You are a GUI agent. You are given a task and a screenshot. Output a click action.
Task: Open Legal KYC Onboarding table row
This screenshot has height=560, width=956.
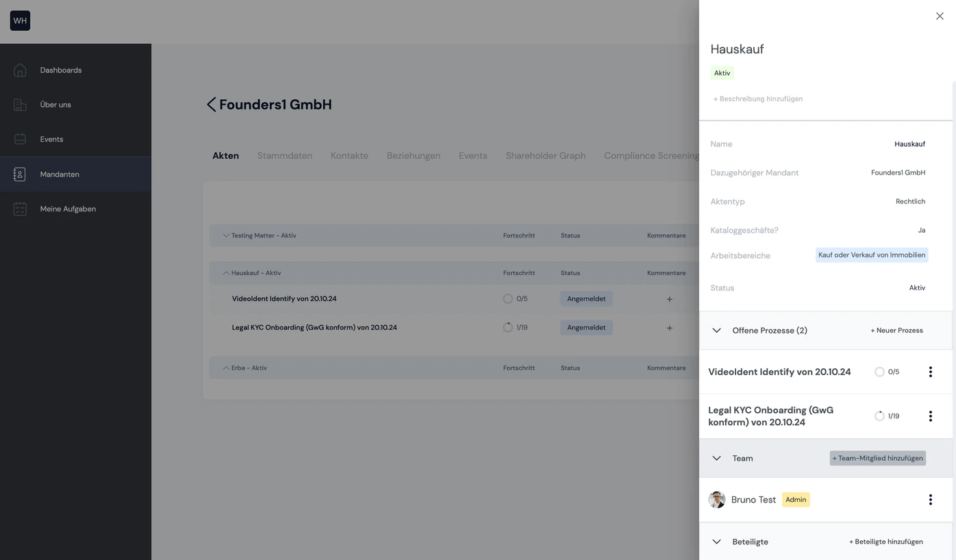click(314, 328)
